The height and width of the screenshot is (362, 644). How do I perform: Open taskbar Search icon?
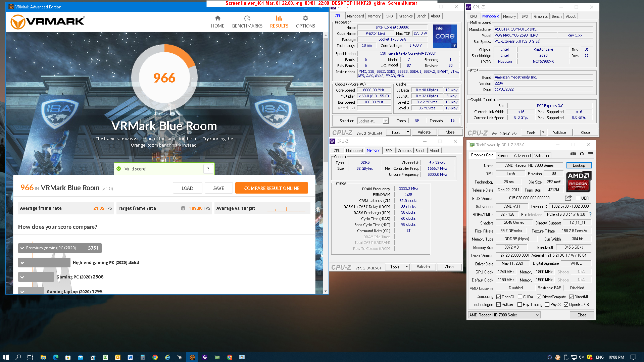18,357
